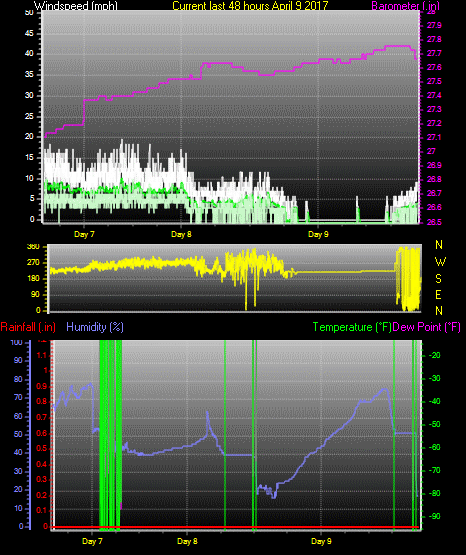Click the Temperature (°F) legend label
The image size is (466, 555).
pos(352,327)
